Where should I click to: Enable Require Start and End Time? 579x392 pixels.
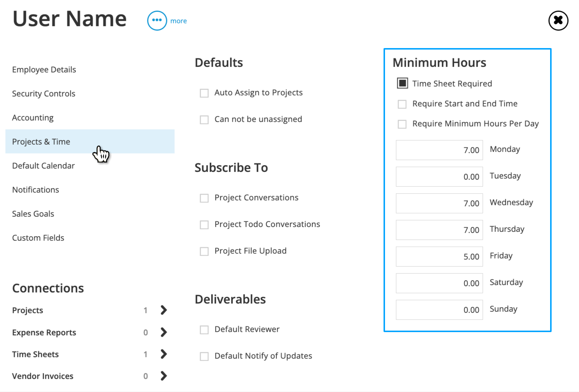(x=402, y=104)
